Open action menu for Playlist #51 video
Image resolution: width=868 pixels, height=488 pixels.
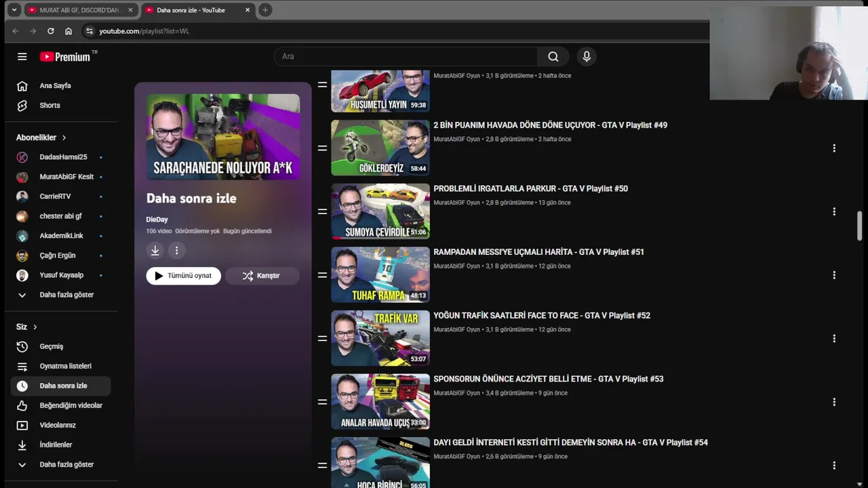(x=834, y=275)
